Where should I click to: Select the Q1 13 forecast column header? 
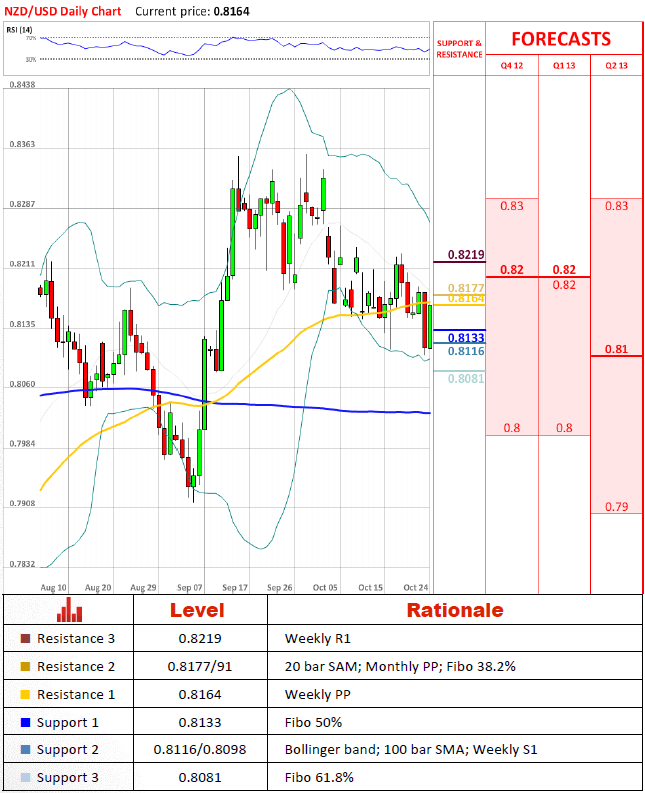(x=564, y=66)
